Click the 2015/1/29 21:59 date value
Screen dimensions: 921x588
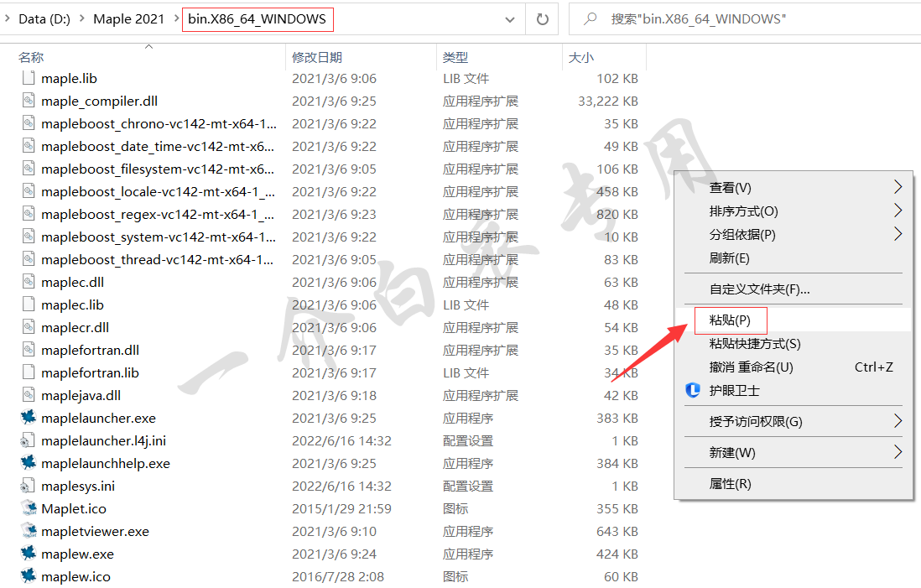(342, 508)
